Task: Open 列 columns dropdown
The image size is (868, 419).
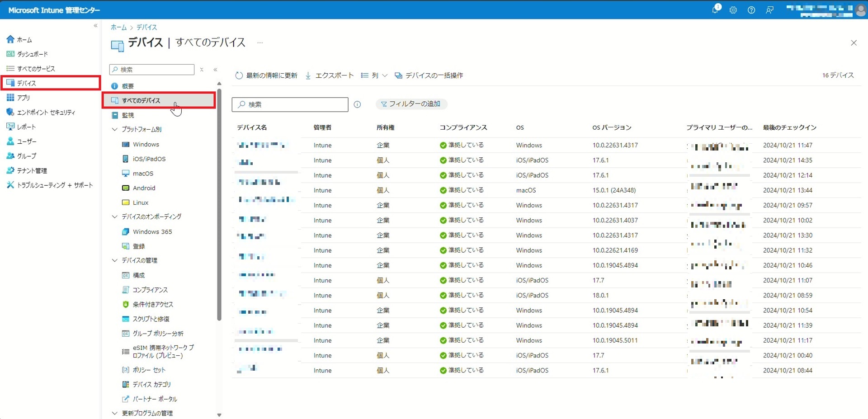Action: tap(374, 75)
